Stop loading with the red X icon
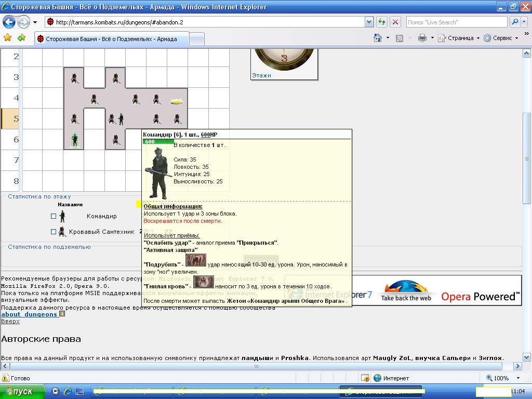The width and height of the screenshot is (532, 399). 395,22
